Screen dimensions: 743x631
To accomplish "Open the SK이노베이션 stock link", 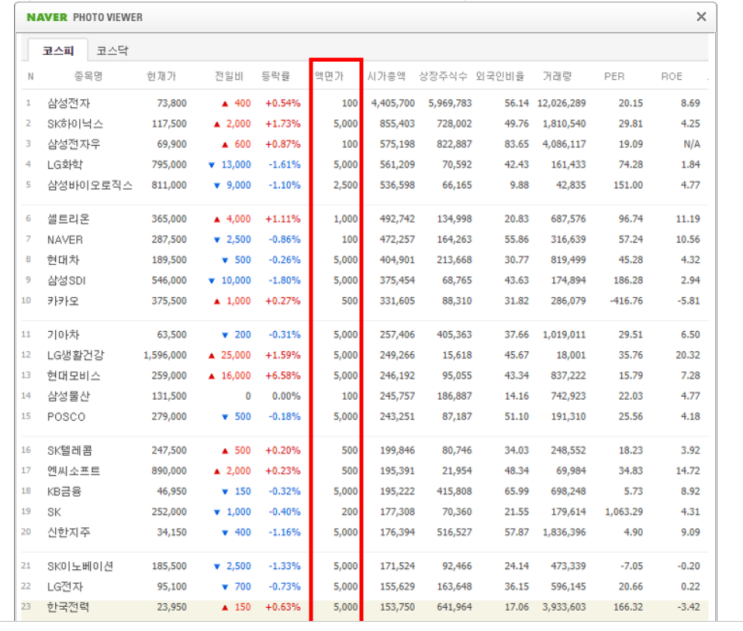I will pos(80,566).
